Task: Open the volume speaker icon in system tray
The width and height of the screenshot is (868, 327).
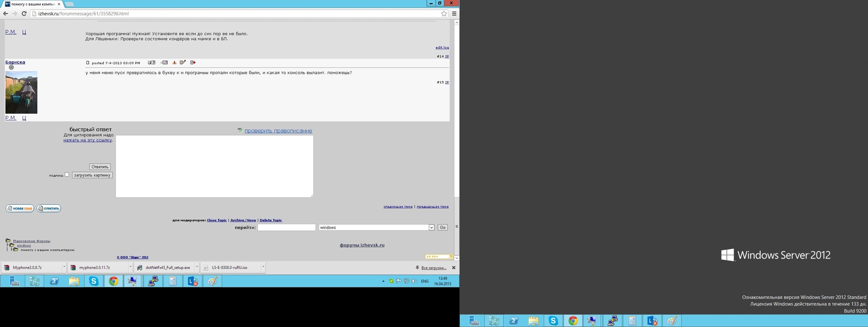Action: click(x=414, y=281)
